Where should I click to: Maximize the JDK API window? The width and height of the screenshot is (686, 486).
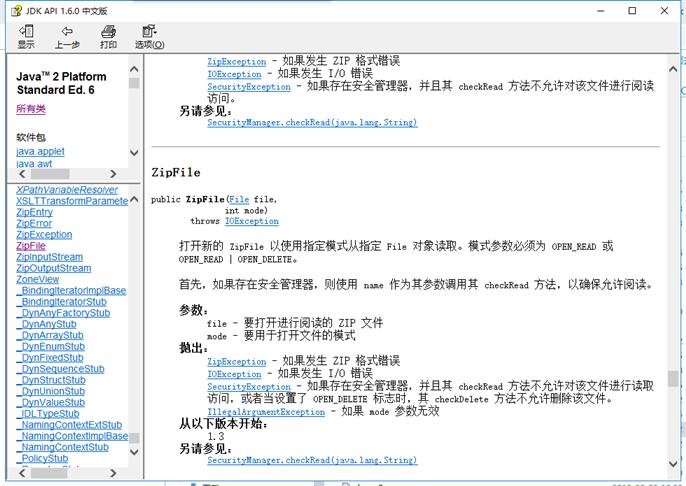632,11
